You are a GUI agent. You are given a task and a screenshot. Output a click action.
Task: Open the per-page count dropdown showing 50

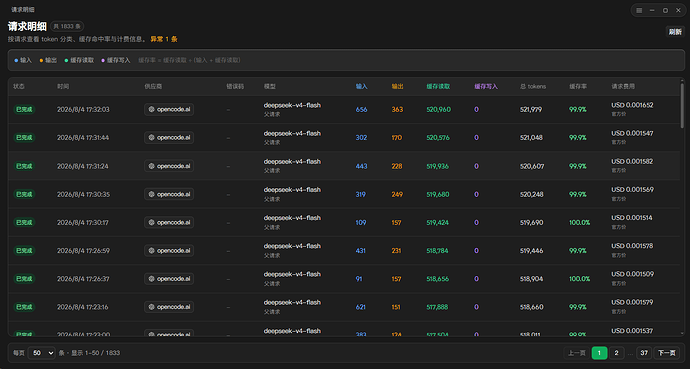click(42, 353)
